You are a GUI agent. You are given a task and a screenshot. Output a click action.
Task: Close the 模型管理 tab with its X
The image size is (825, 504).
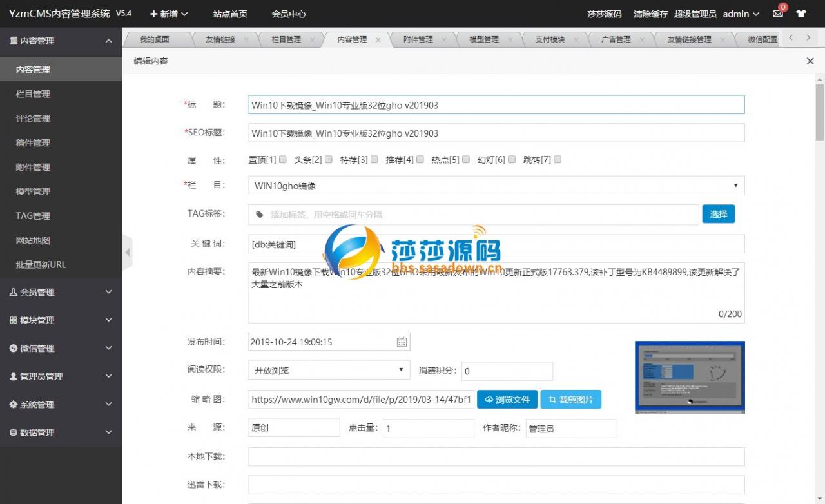510,39
